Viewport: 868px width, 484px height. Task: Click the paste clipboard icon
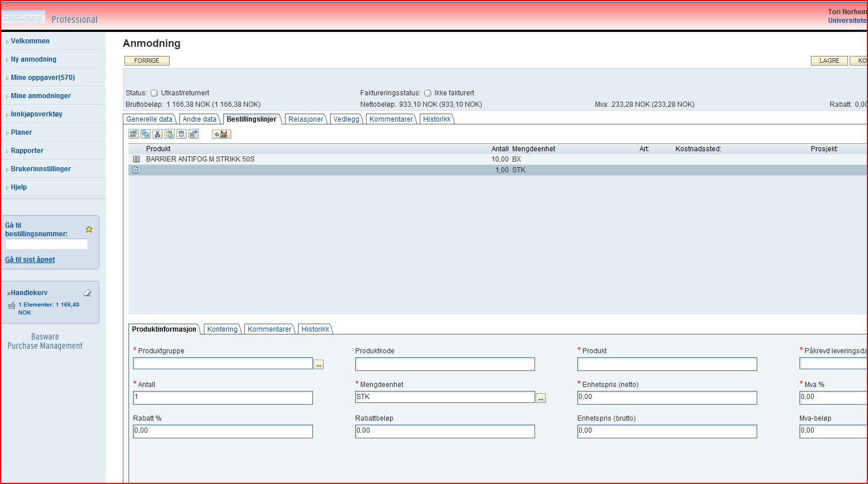[170, 134]
